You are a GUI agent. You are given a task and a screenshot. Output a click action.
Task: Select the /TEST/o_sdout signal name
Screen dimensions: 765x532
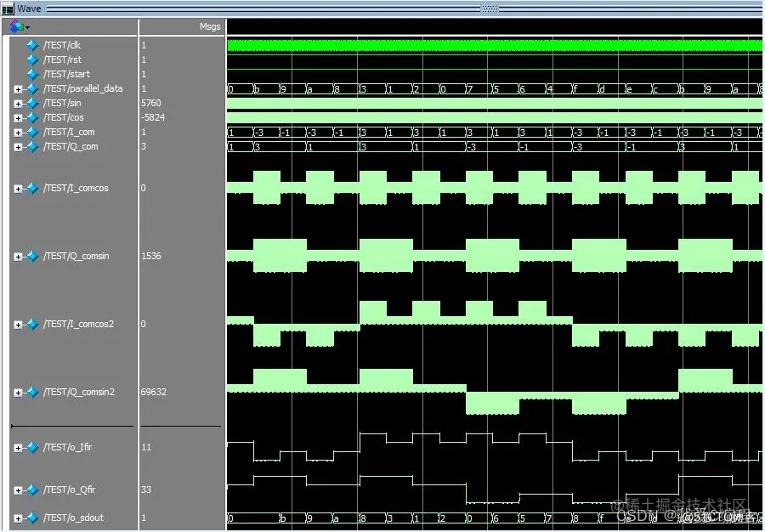tap(73, 518)
